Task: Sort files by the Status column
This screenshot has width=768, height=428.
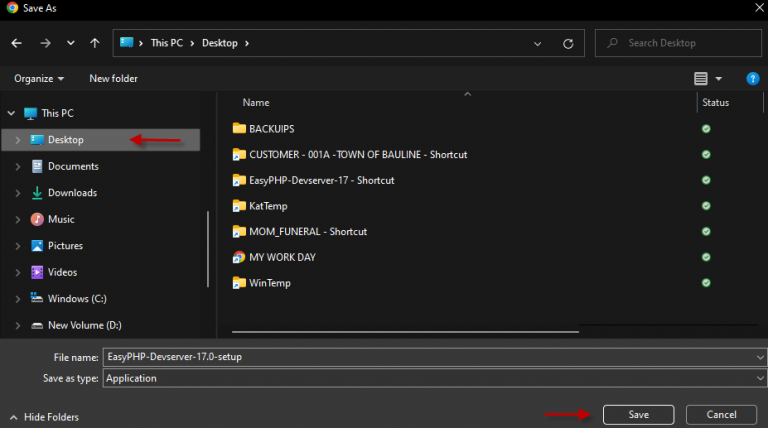Action: click(716, 102)
